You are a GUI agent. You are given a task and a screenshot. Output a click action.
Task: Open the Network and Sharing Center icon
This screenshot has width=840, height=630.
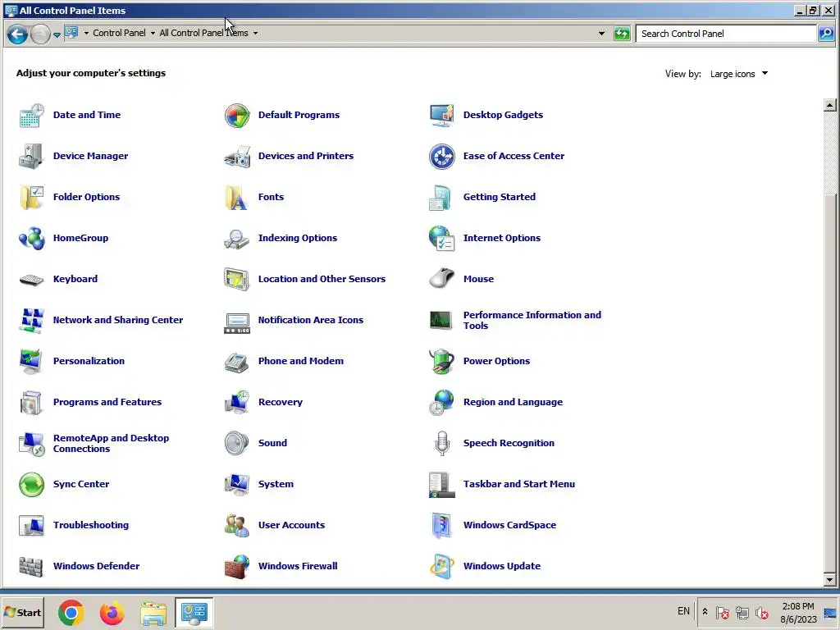(31, 321)
